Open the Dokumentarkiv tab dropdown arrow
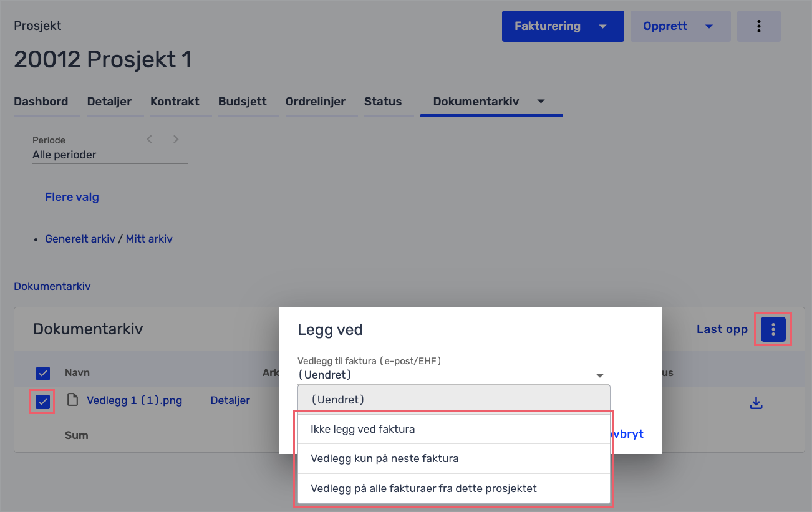Image resolution: width=812 pixels, height=512 pixels. (541, 101)
